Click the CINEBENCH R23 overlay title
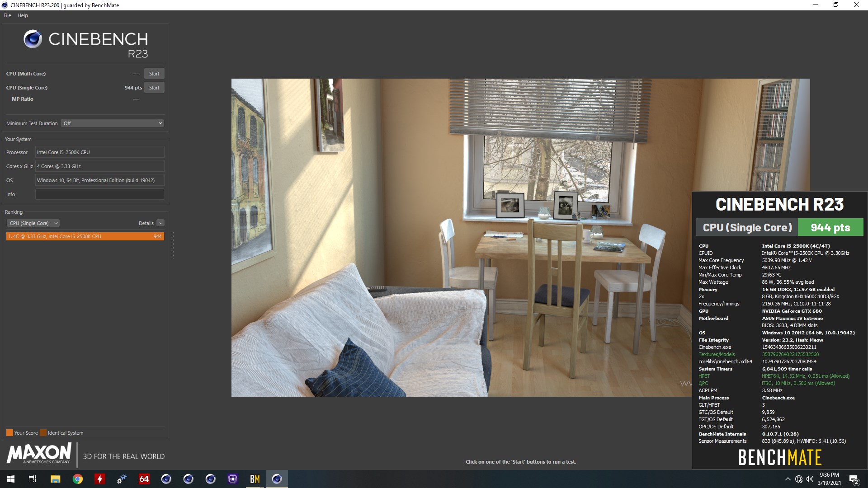Image resolution: width=868 pixels, height=488 pixels. 780,205
